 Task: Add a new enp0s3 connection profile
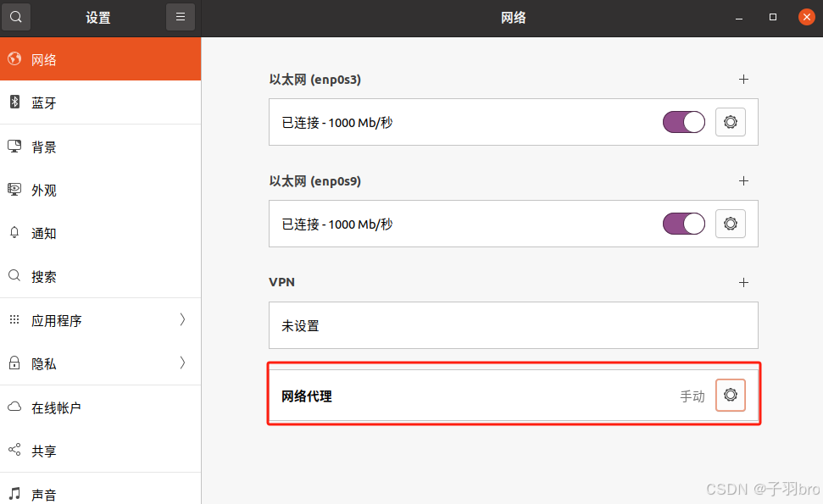743,80
